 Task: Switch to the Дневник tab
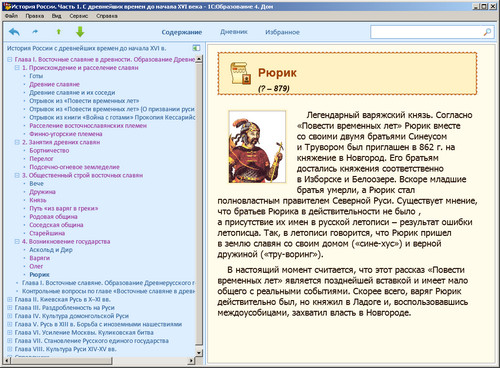point(234,32)
